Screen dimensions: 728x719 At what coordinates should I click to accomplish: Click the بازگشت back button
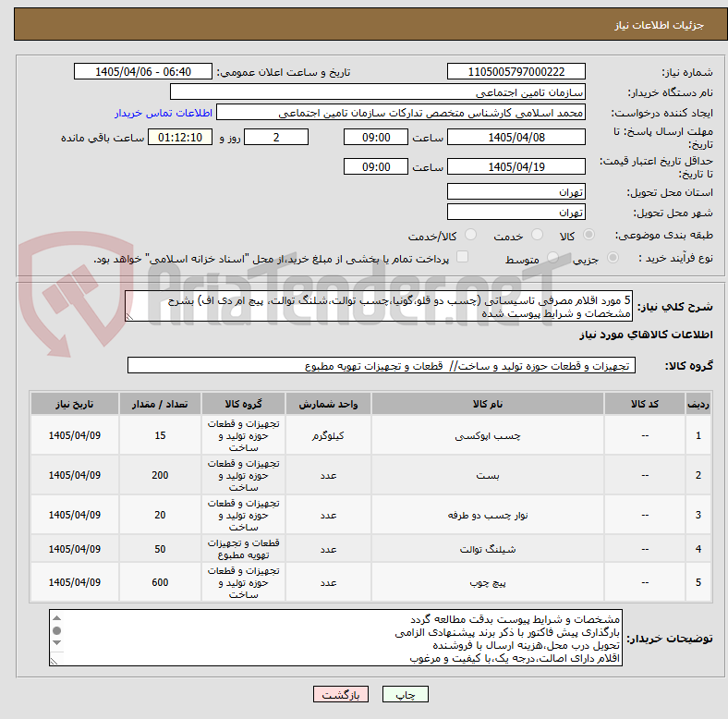coord(341,694)
